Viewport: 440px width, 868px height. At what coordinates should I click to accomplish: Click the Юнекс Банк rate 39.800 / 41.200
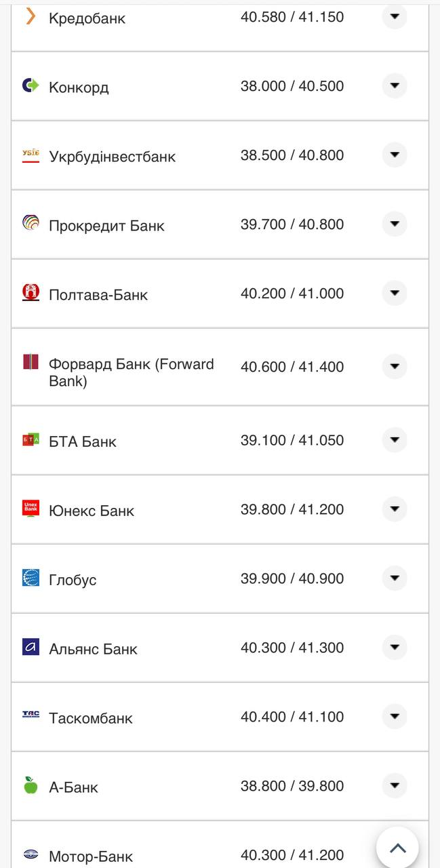tap(292, 509)
